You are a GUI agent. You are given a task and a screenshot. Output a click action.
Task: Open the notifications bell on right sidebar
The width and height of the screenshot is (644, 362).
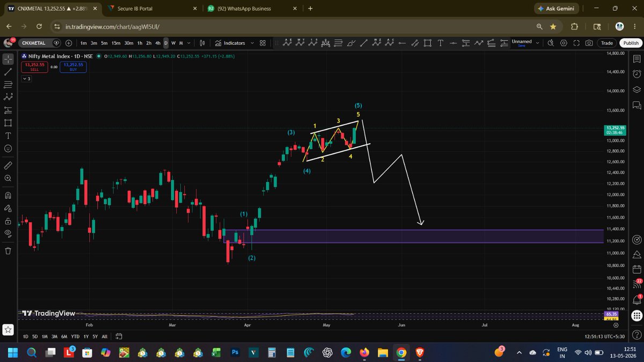(636, 299)
